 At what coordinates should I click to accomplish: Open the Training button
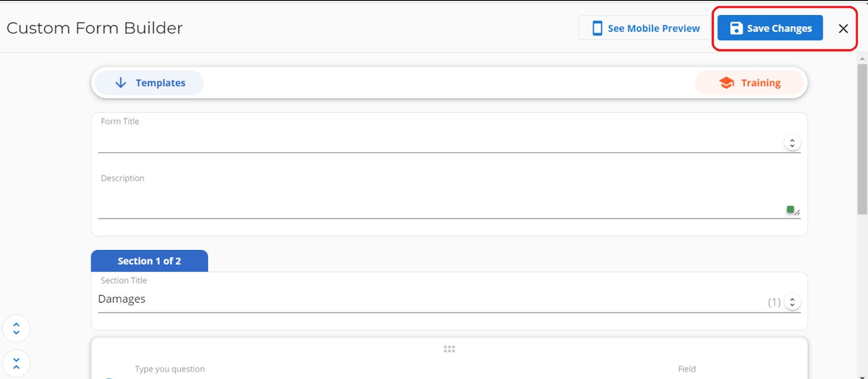(x=749, y=83)
